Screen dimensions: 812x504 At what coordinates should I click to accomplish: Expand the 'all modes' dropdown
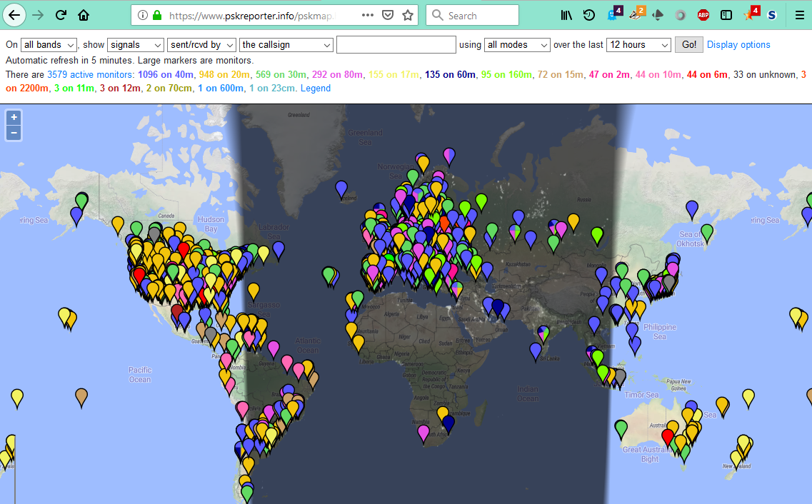[x=517, y=45]
